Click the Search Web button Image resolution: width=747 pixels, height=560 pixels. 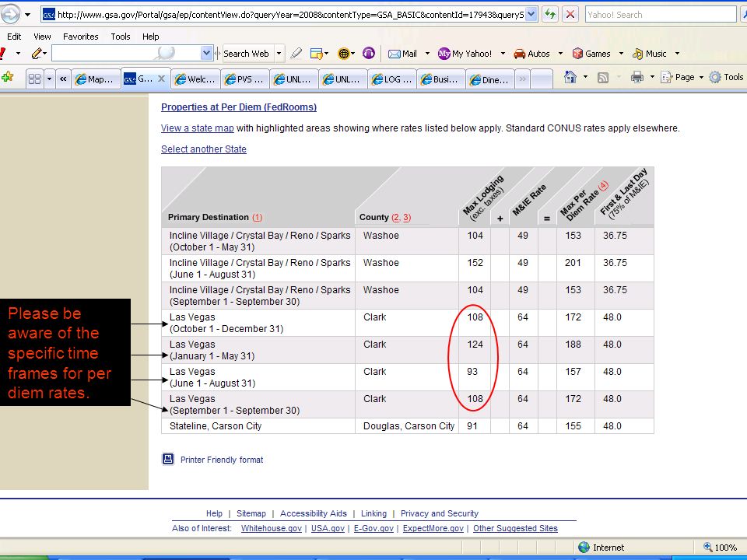tap(246, 54)
